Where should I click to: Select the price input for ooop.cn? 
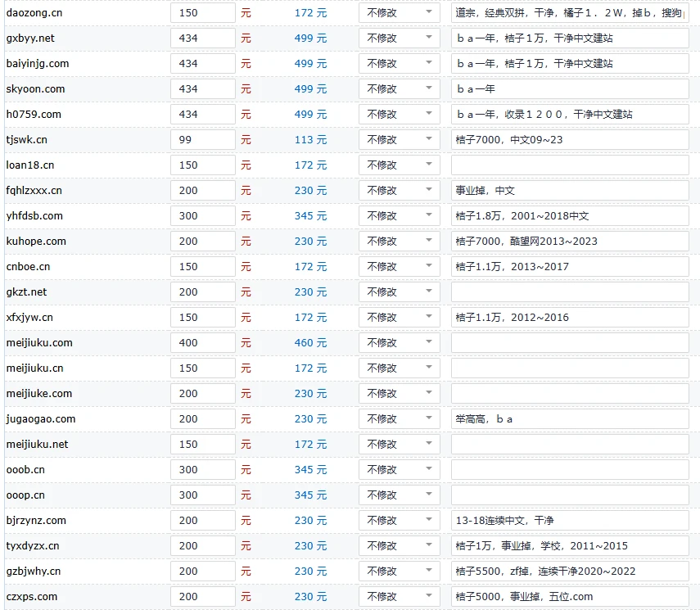(x=202, y=495)
